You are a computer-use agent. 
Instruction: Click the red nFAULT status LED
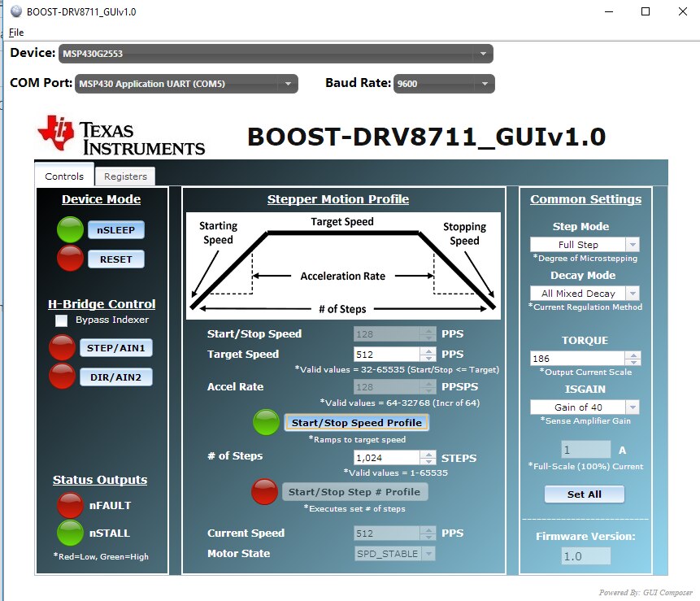coord(70,505)
